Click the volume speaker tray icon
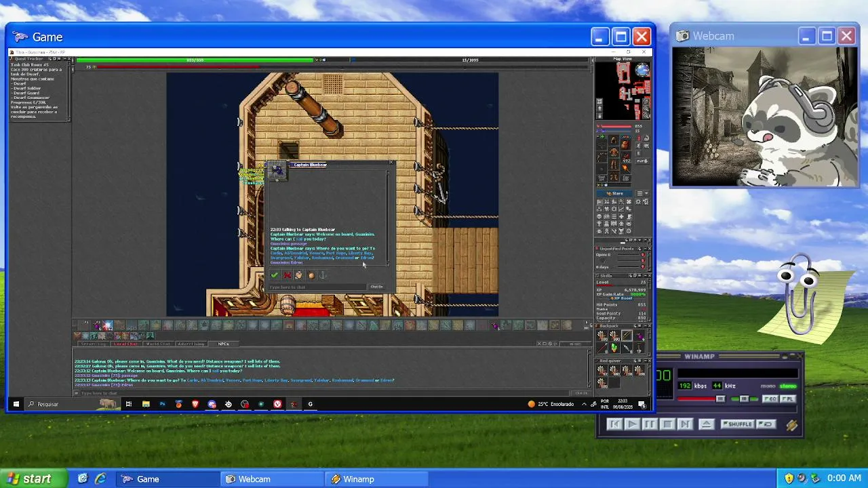Screen dimensions: 868x488 click(802, 479)
